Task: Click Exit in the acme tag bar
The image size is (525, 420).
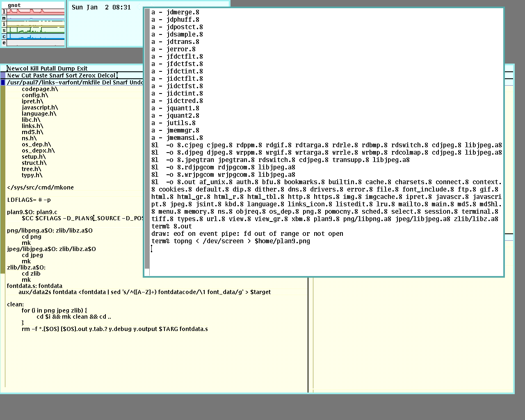Action: [x=82, y=68]
